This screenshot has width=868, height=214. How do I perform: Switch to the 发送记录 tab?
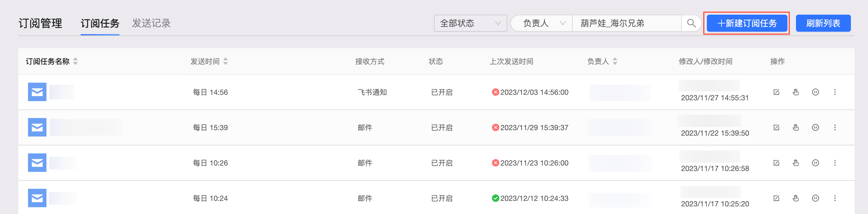[x=151, y=23]
